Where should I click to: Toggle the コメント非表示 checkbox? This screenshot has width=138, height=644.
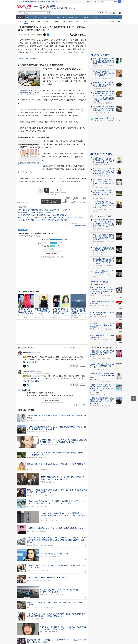75,405
